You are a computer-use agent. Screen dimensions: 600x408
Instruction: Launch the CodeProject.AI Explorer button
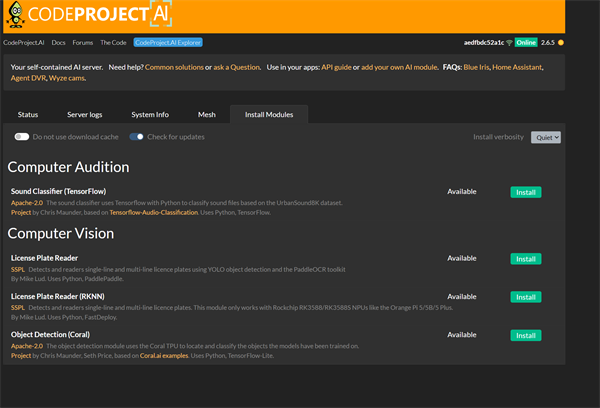[x=168, y=42]
